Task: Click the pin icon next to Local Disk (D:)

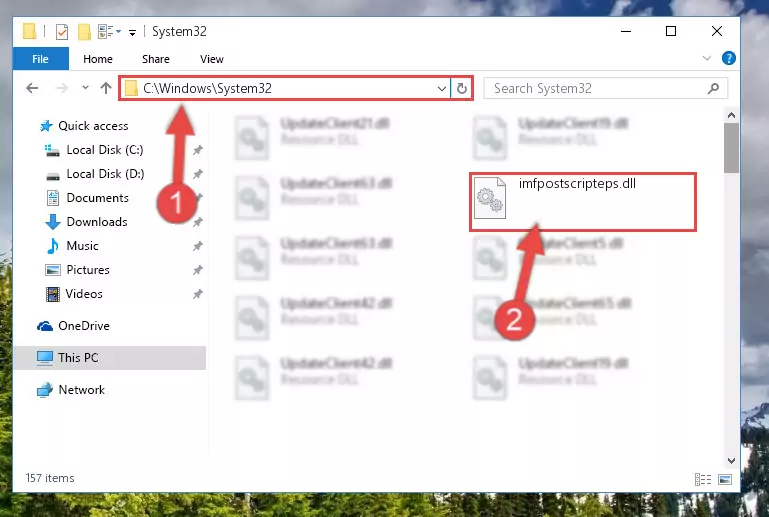Action: tap(198, 174)
